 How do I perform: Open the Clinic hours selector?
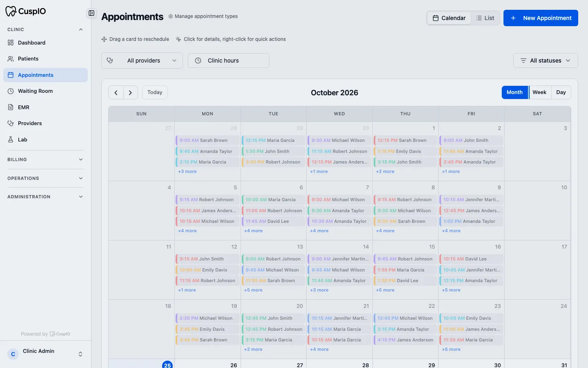(x=229, y=61)
